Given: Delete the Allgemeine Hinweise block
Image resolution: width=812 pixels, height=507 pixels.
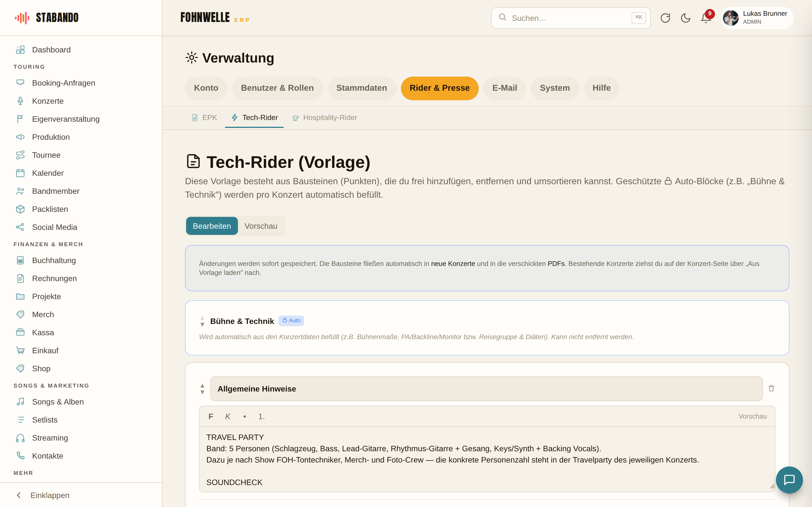Looking at the screenshot, I should tap(771, 388).
